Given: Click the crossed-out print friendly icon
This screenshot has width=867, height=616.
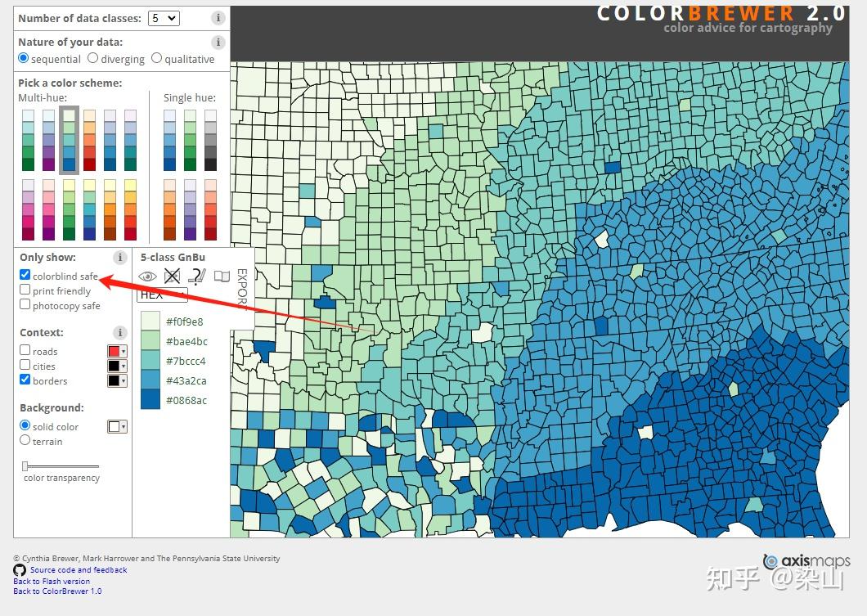Looking at the screenshot, I should pos(172,276).
